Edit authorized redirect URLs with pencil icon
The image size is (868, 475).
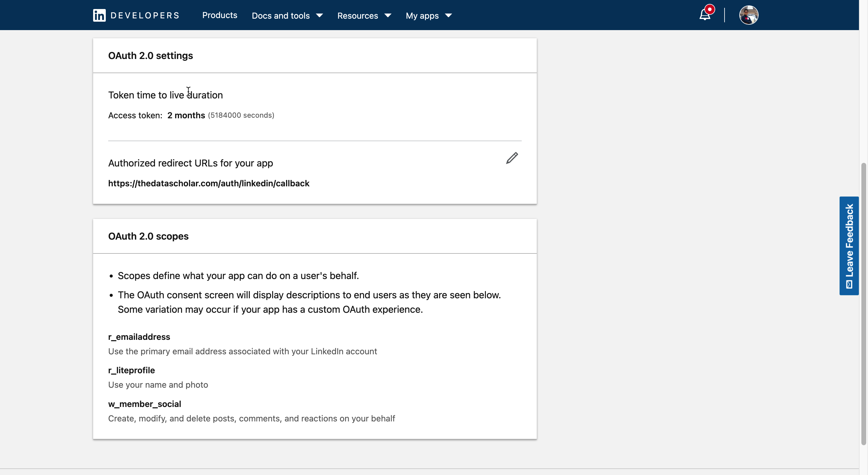tap(511, 158)
